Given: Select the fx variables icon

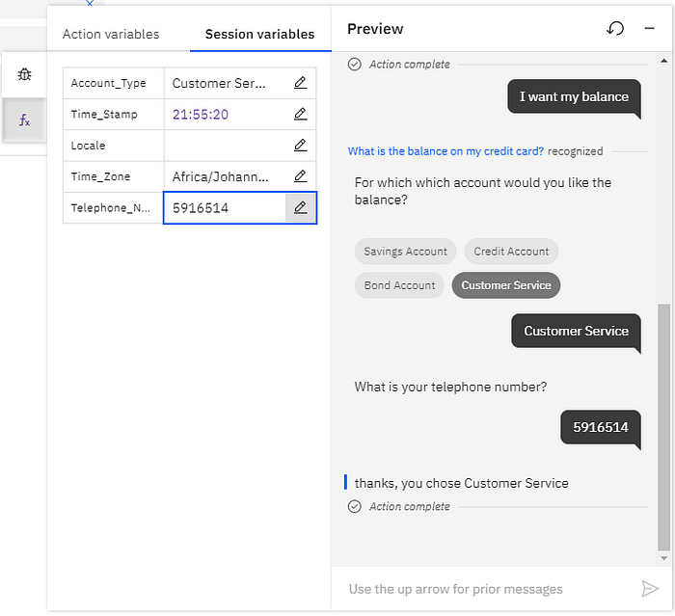Looking at the screenshot, I should (25, 121).
